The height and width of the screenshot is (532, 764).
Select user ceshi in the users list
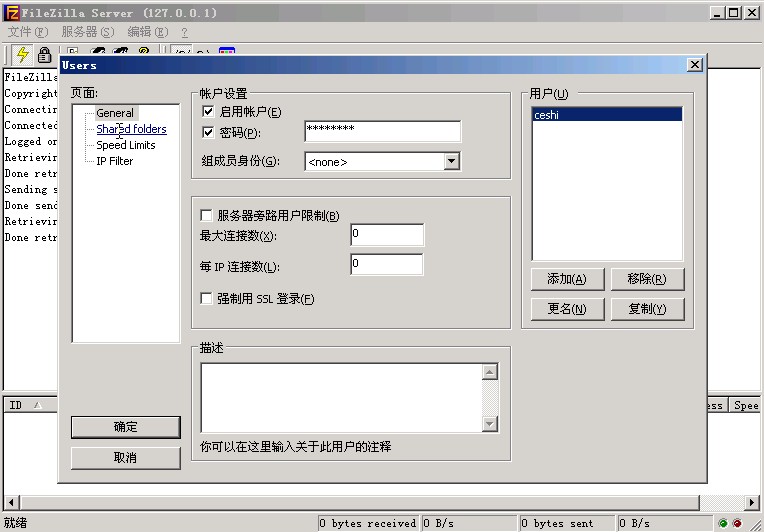(x=607, y=115)
